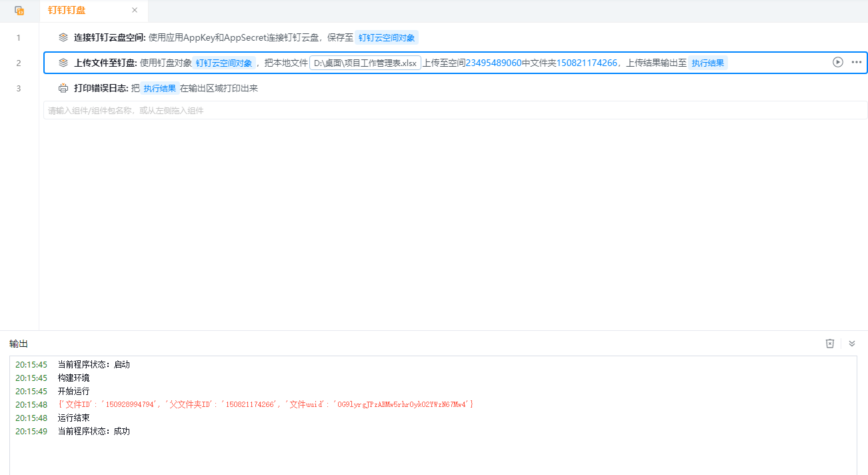The width and height of the screenshot is (868, 475).
Task: Click line number 1 in gutter
Action: pyautogui.click(x=19, y=37)
